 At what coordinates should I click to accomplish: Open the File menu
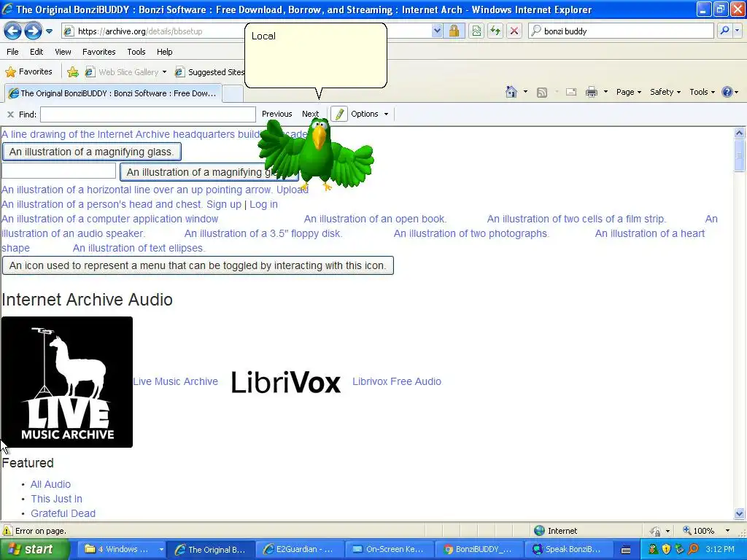(13, 52)
